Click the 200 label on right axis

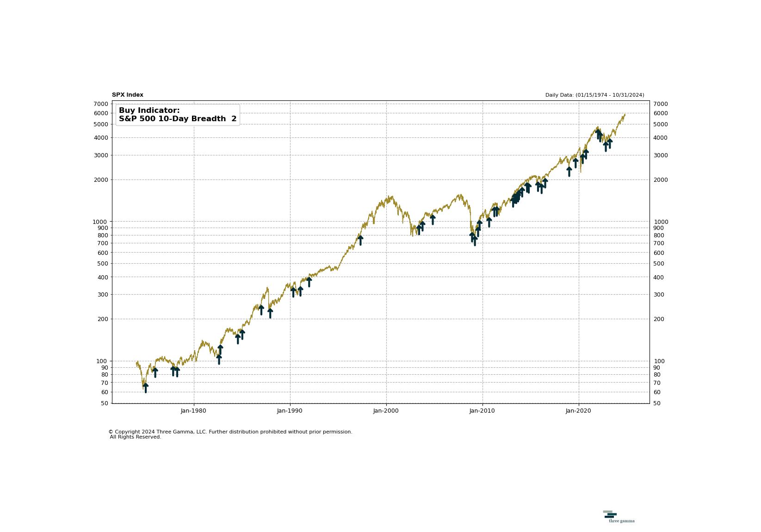(x=659, y=319)
